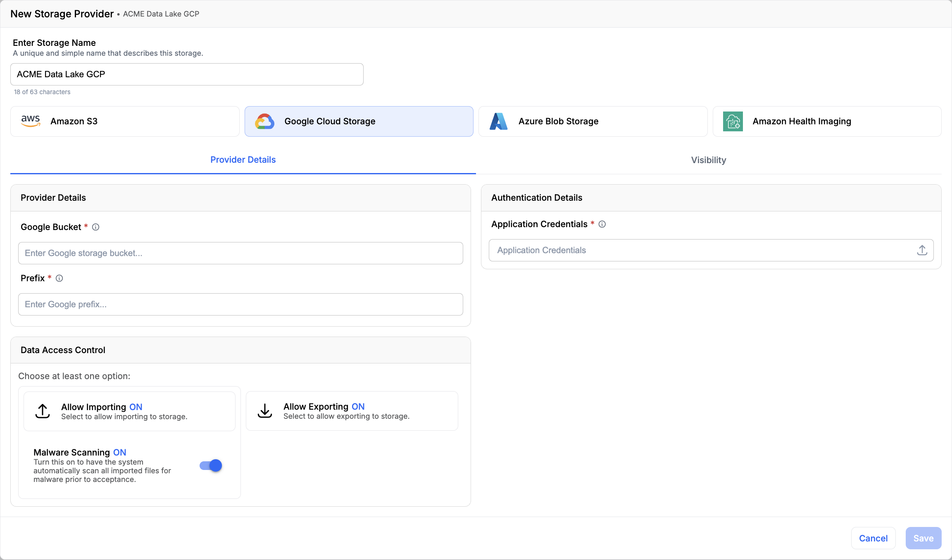Click info icon beside Application Credentials
Image resolution: width=952 pixels, height=560 pixels.
coord(602,224)
